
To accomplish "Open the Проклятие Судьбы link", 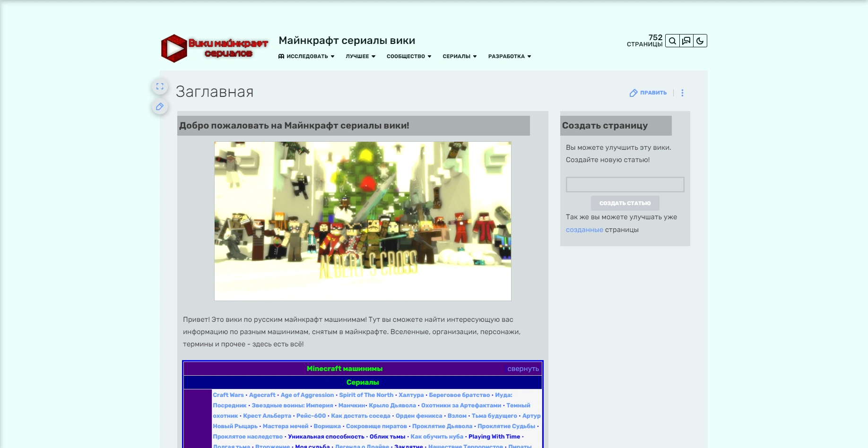I will tap(506, 426).
